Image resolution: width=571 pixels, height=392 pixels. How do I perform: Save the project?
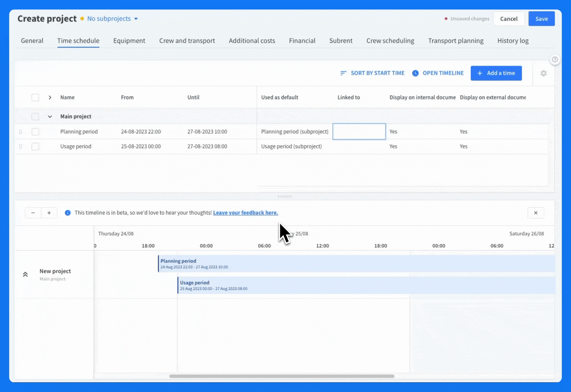pos(542,19)
